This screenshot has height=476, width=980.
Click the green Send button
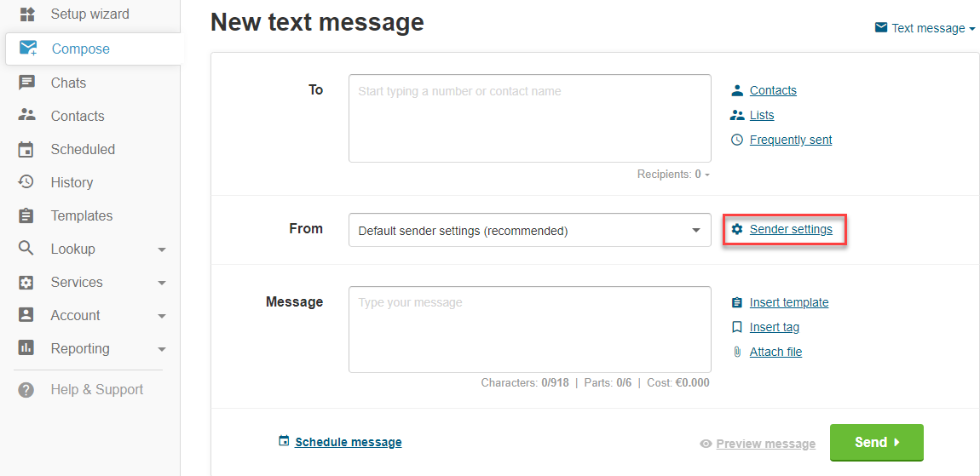point(876,442)
